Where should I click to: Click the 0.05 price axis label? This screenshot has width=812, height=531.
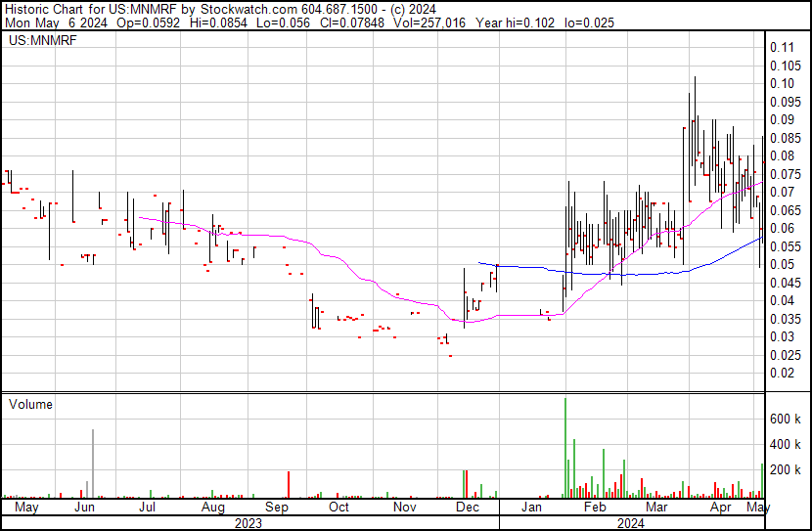point(781,264)
